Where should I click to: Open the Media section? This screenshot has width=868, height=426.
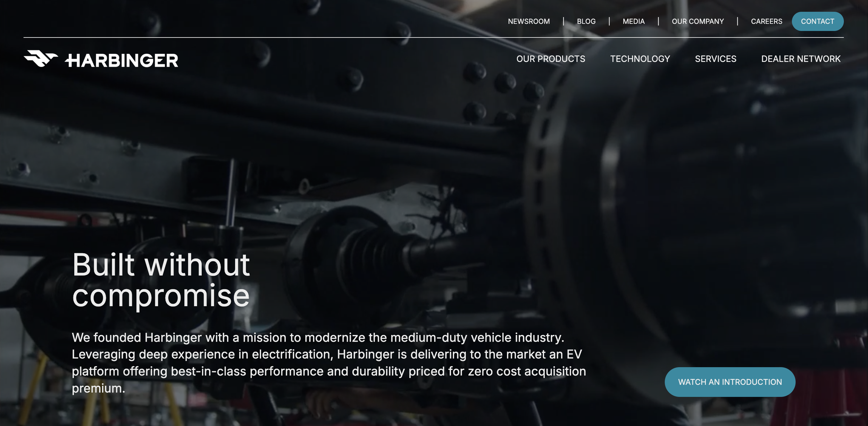pyautogui.click(x=633, y=22)
